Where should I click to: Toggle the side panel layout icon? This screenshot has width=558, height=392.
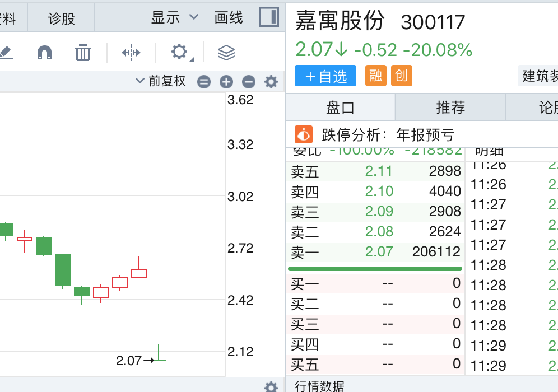[269, 17]
